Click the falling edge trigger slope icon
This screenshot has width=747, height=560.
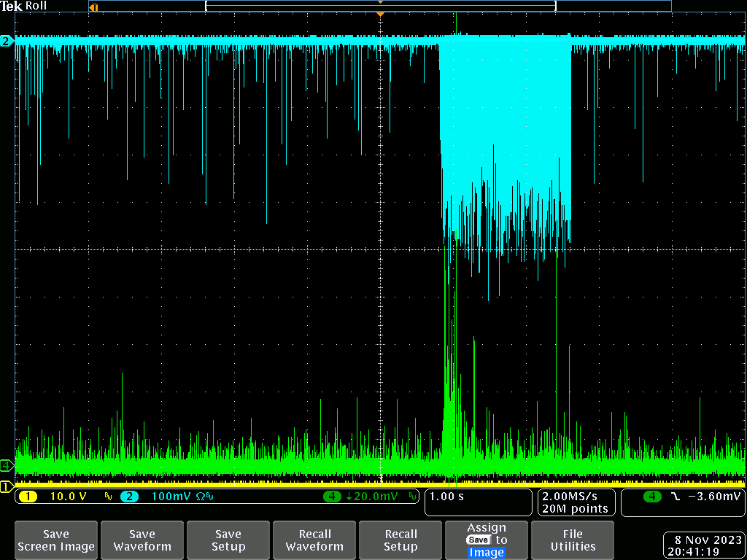click(x=675, y=497)
